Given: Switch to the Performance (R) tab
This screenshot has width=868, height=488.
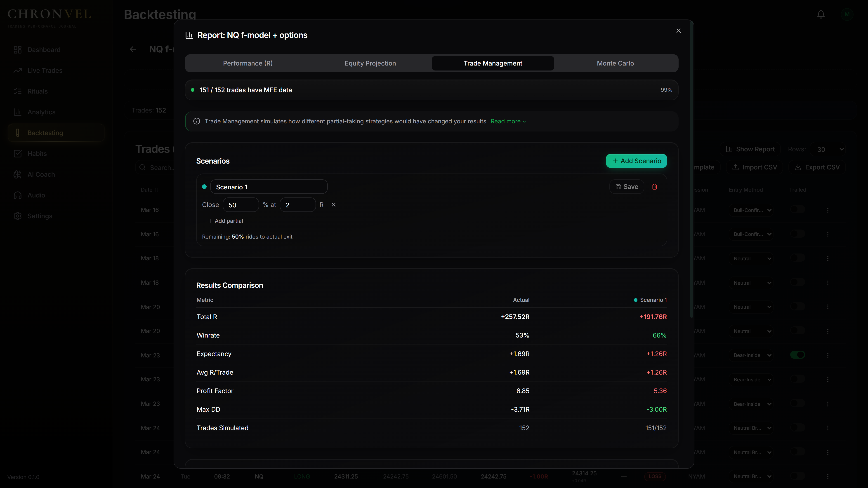Looking at the screenshot, I should [248, 63].
